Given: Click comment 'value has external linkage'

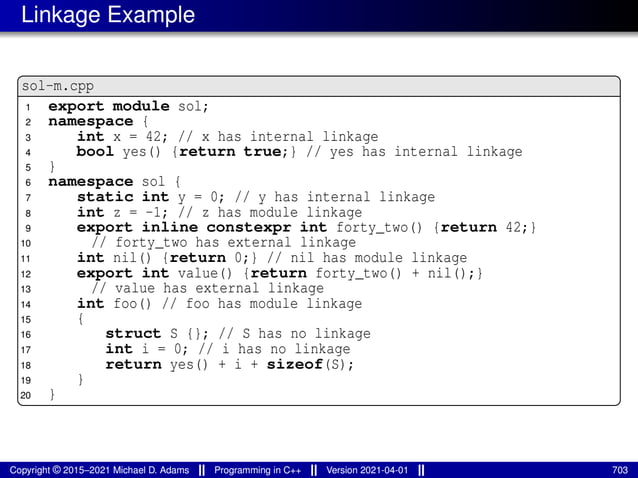Looking at the screenshot, I should pyautogui.click(x=208, y=288).
